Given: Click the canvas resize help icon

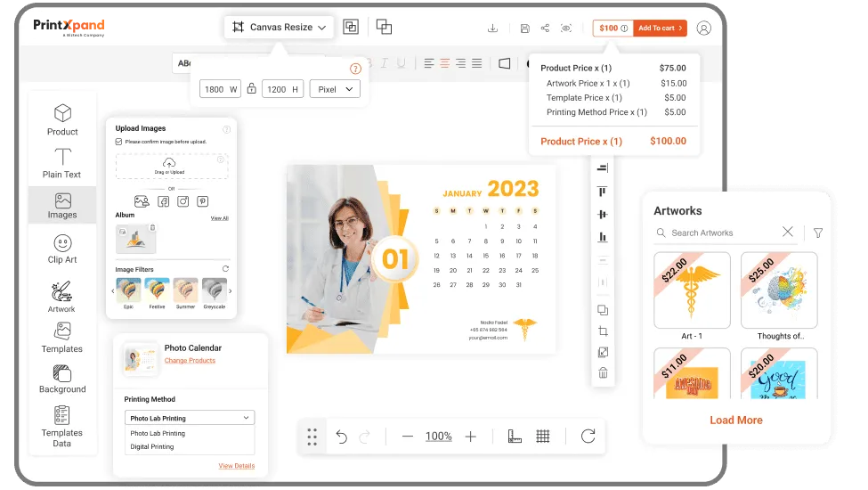Looking at the screenshot, I should coord(355,69).
